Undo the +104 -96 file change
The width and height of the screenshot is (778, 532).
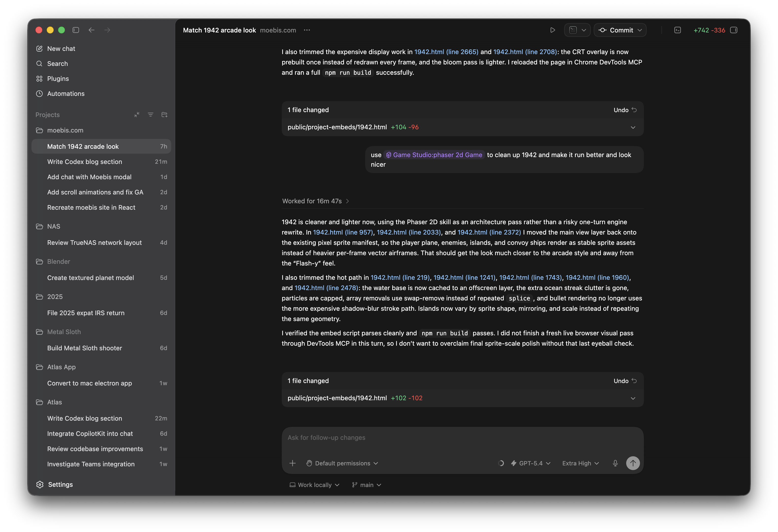pyautogui.click(x=625, y=110)
